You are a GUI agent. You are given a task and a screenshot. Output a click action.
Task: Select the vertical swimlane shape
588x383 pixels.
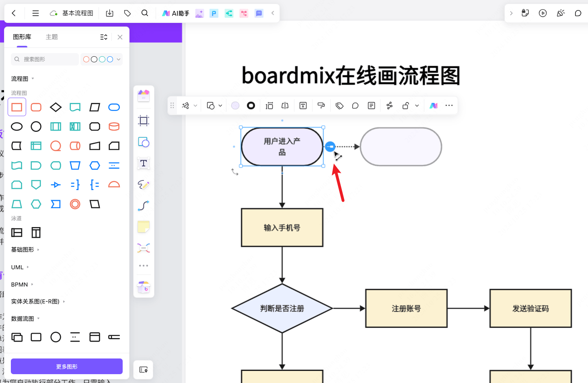(36, 232)
